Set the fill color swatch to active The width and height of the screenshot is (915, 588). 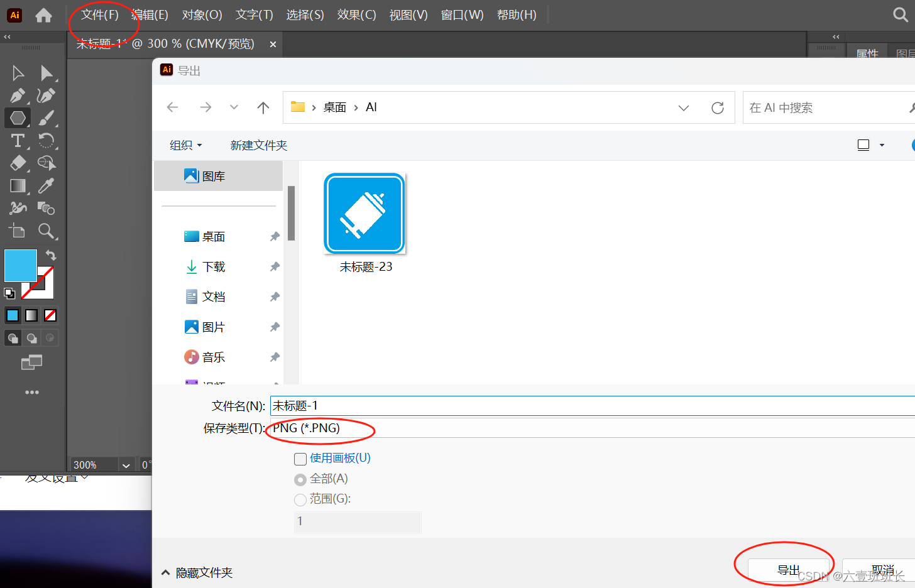[x=20, y=266]
